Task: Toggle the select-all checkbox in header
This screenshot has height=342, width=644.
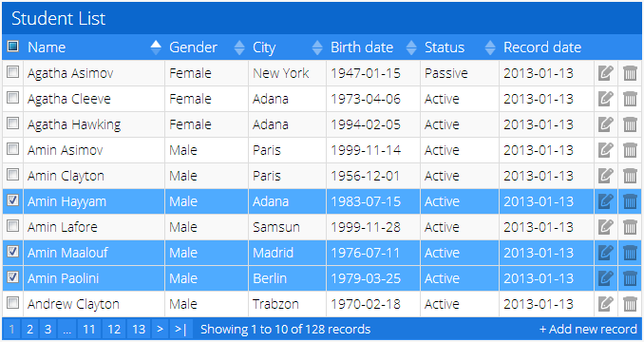Action: pyautogui.click(x=12, y=47)
